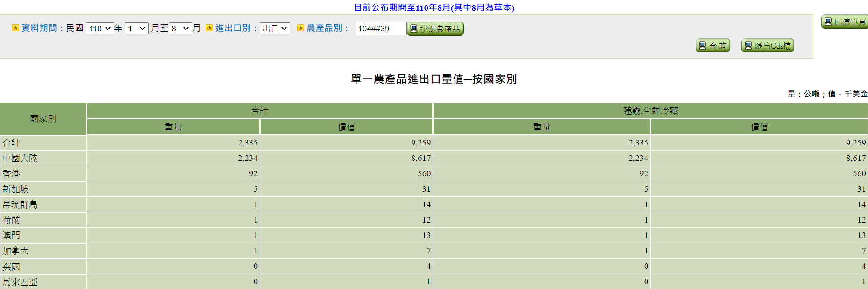Click the 香港 country row label
The width and height of the screenshot is (868, 289).
[x=12, y=174]
